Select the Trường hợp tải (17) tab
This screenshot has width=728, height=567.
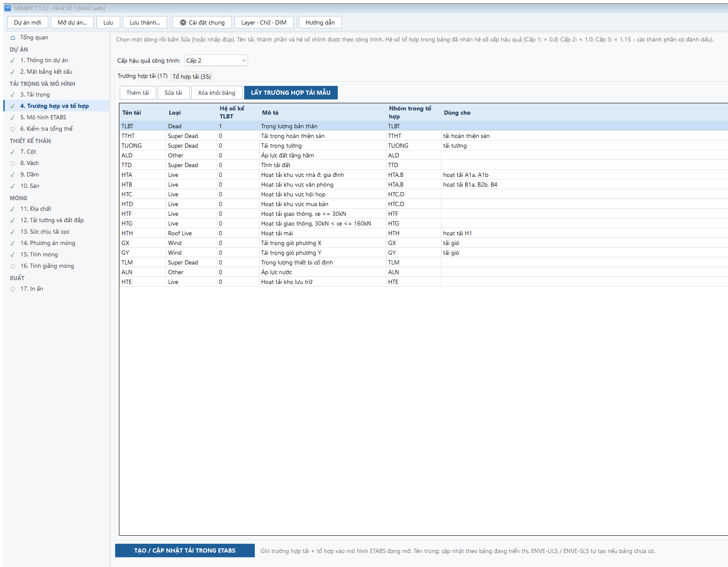click(x=143, y=76)
